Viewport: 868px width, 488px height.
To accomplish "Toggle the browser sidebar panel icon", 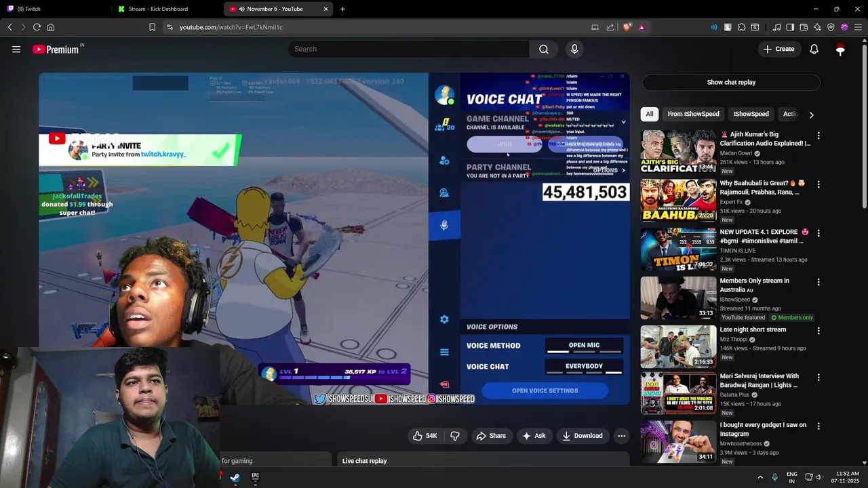I will [x=790, y=27].
